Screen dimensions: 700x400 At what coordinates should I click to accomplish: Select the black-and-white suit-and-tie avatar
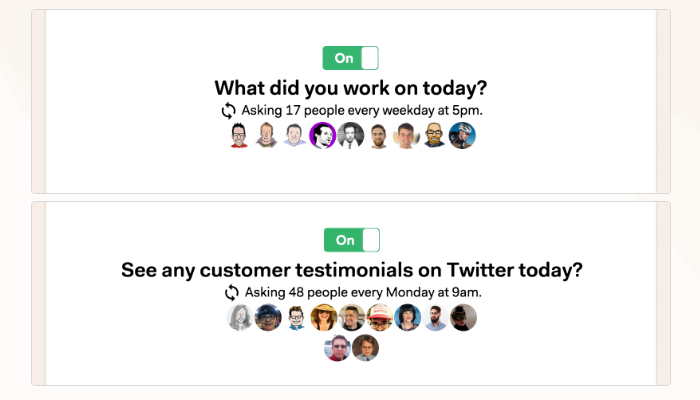click(350, 135)
